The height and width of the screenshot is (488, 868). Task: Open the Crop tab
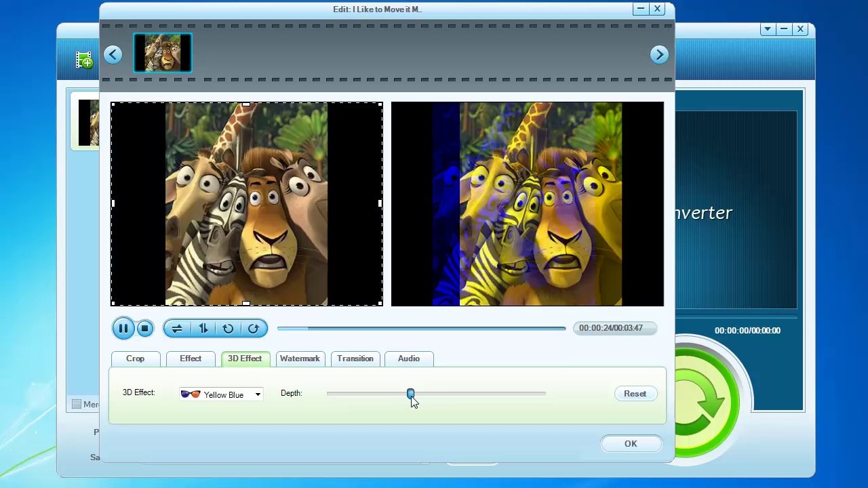[x=135, y=359]
